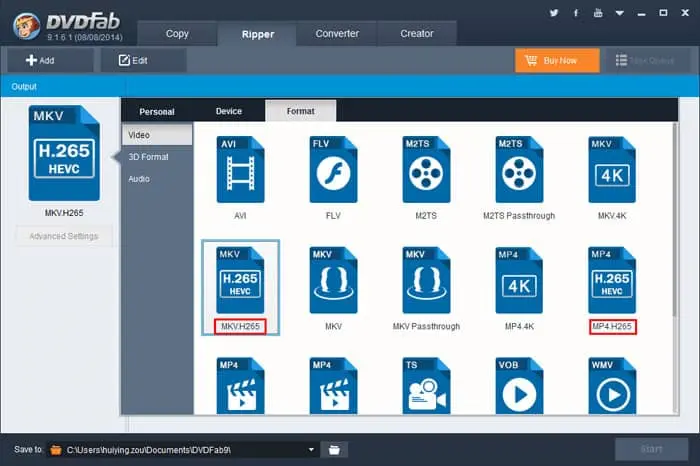The height and width of the screenshot is (466, 700).
Task: Choose the WMV format icon
Action: pos(612,385)
